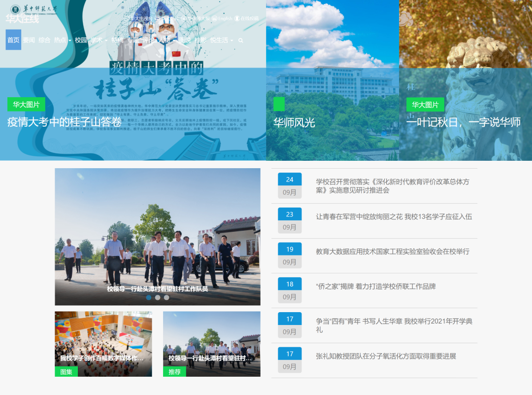Open news 让青春在军营中绽放绚丽之花
Screen dimensions: 532x395
(x=394, y=216)
